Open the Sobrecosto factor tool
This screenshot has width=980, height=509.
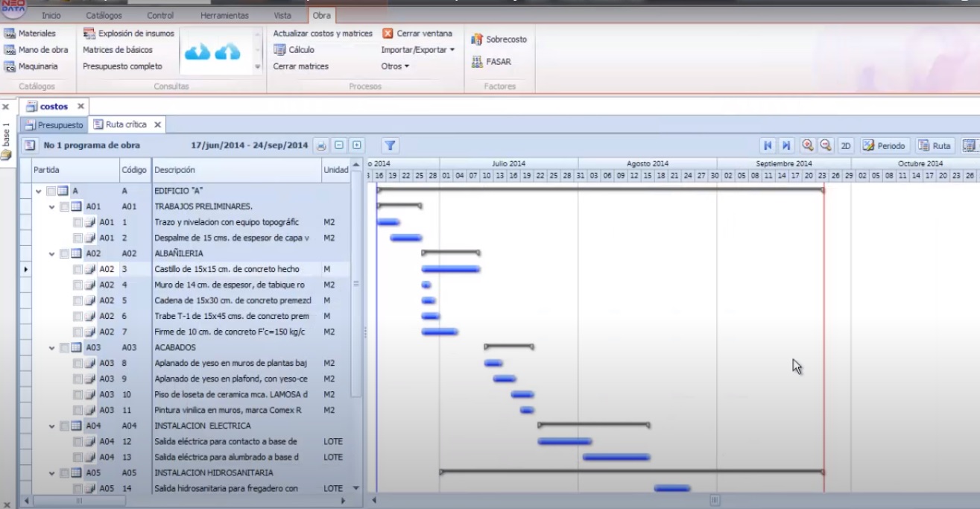499,39
